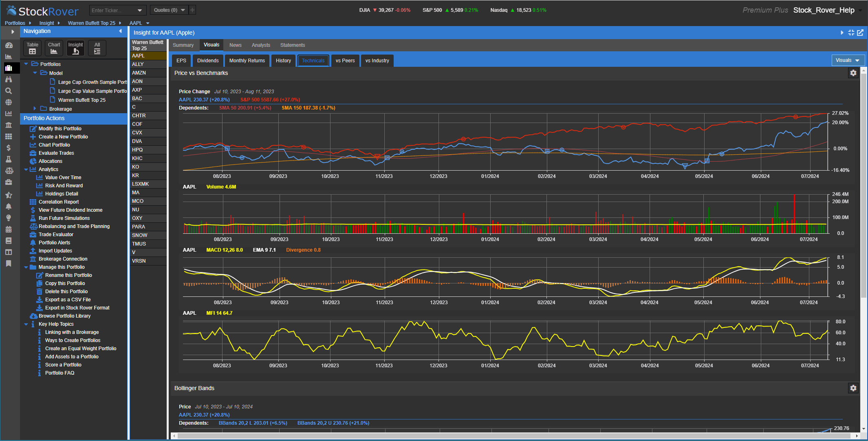The height and width of the screenshot is (441, 868).
Task: Open settings gear for Price vs Benchmarks
Action: click(853, 73)
